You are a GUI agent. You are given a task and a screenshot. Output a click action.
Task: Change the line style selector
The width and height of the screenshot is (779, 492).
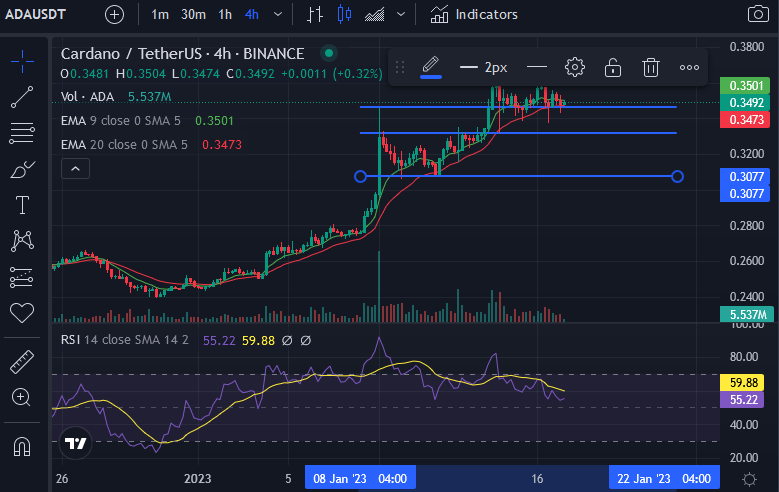[x=537, y=67]
